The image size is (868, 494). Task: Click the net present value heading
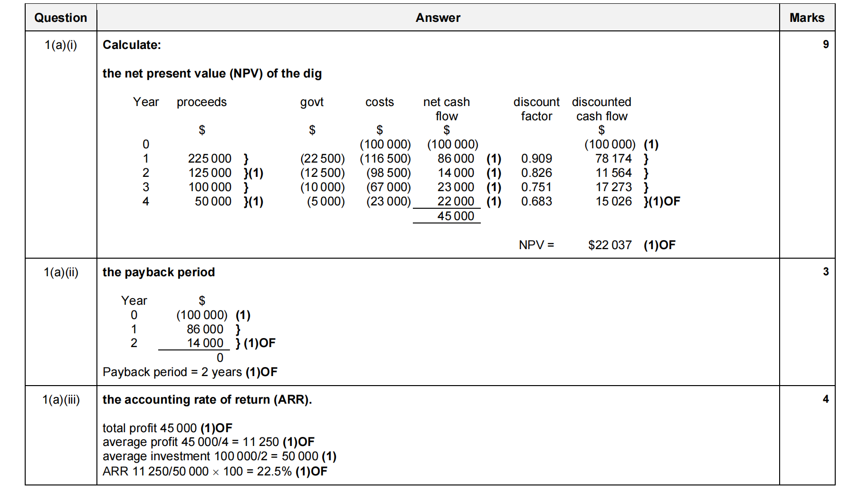coord(212,74)
